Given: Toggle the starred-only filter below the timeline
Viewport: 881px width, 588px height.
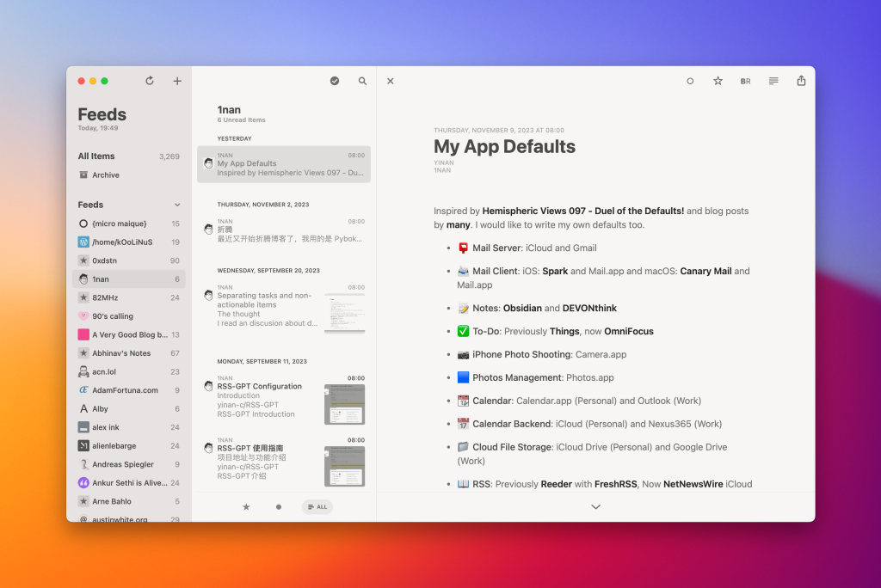Looking at the screenshot, I should [x=247, y=506].
